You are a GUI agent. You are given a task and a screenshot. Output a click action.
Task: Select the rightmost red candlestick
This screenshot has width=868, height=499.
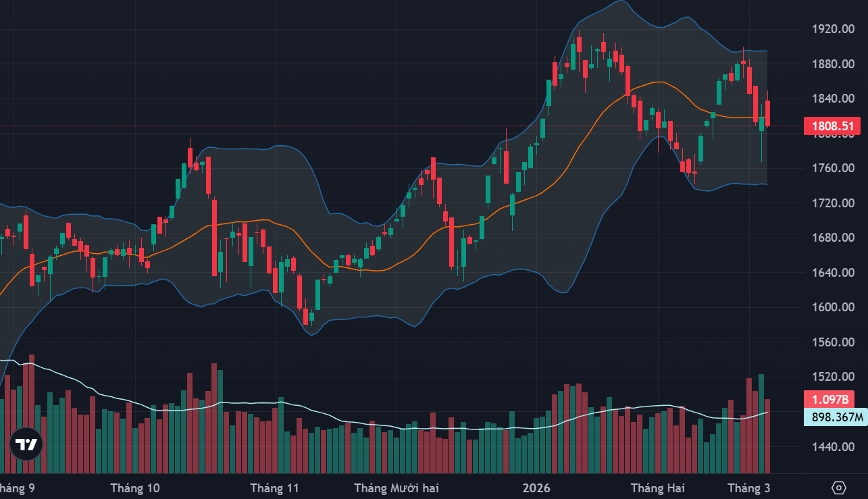pos(767,113)
